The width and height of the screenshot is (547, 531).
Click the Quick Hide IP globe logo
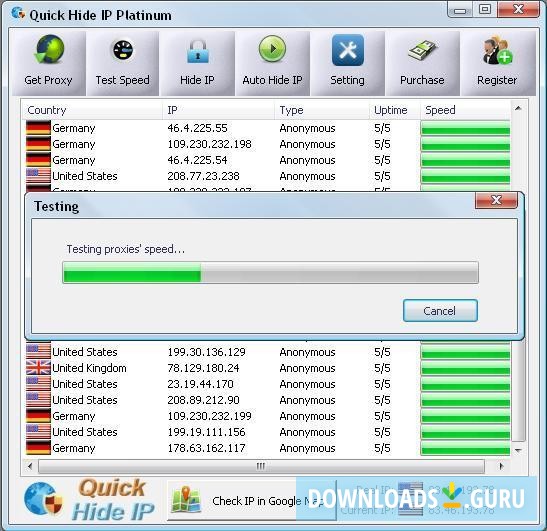point(43,499)
